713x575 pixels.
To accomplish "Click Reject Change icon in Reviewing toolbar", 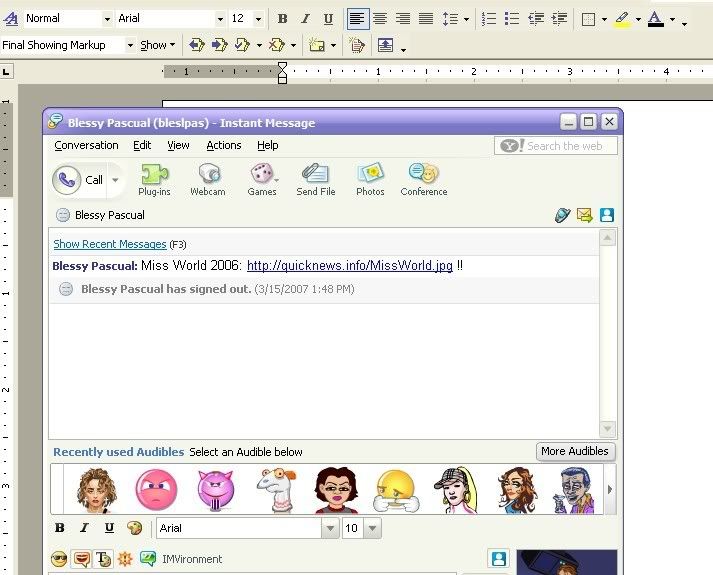I will tap(276, 45).
